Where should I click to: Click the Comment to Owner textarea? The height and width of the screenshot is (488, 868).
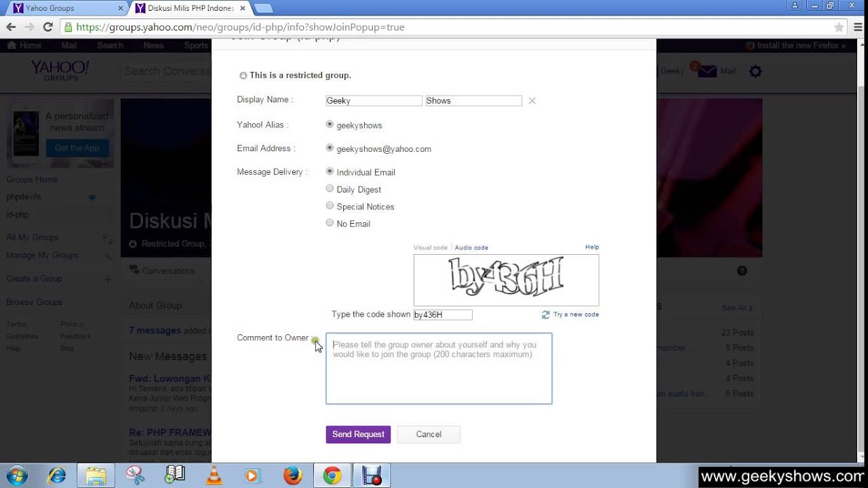pyautogui.click(x=439, y=369)
